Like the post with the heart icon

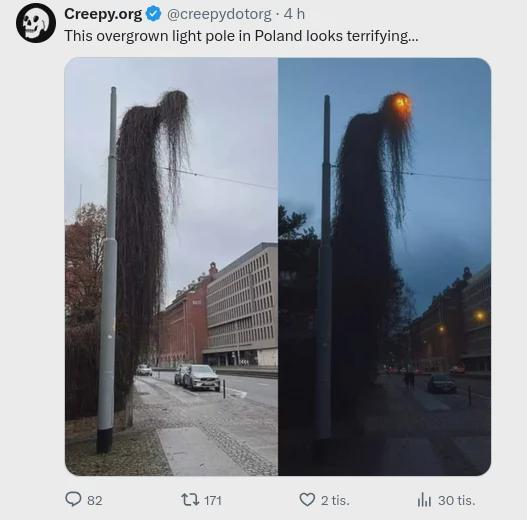[x=307, y=499]
